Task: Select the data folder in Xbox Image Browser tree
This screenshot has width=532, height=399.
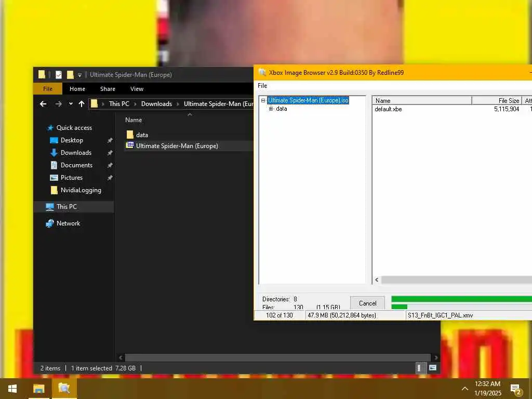Action: (x=281, y=109)
